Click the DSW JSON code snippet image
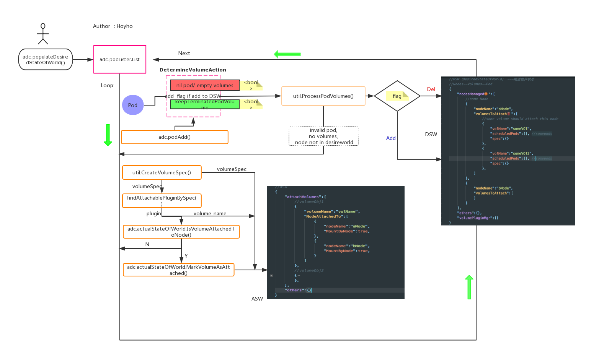The width and height of the screenshot is (599, 364). coord(508,151)
